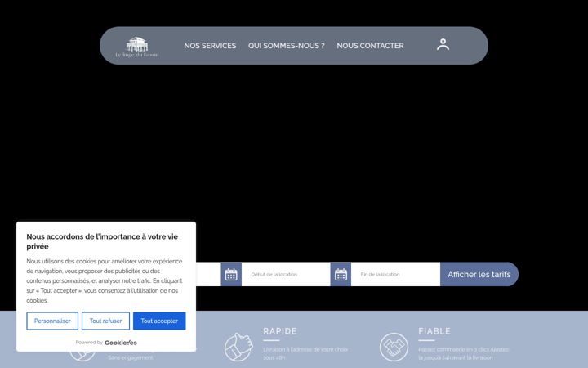Screen dimensions: 588x368
Task: Click Afficher les tarifs button
Action: (x=479, y=274)
